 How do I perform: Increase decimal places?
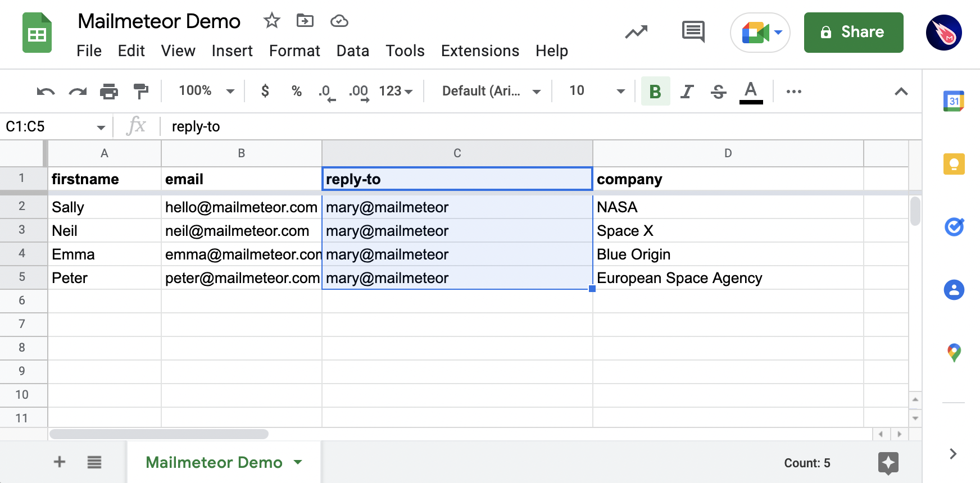[x=359, y=92]
